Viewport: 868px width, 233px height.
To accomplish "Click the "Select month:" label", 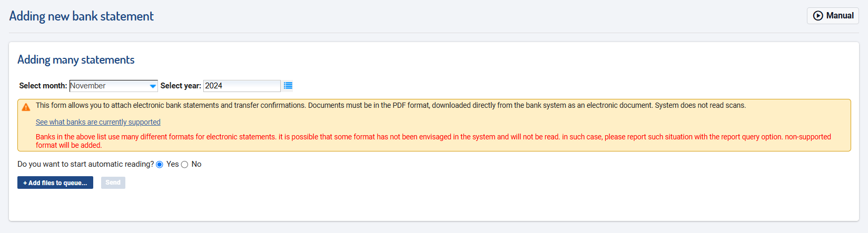I will tap(43, 86).
